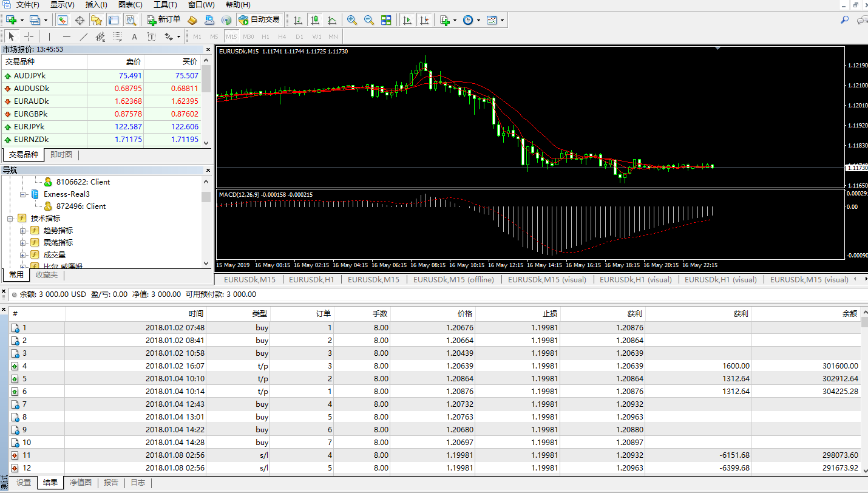Toggle the Terminal panel icon
Viewport: 868px width, 493px height.
pos(114,20)
